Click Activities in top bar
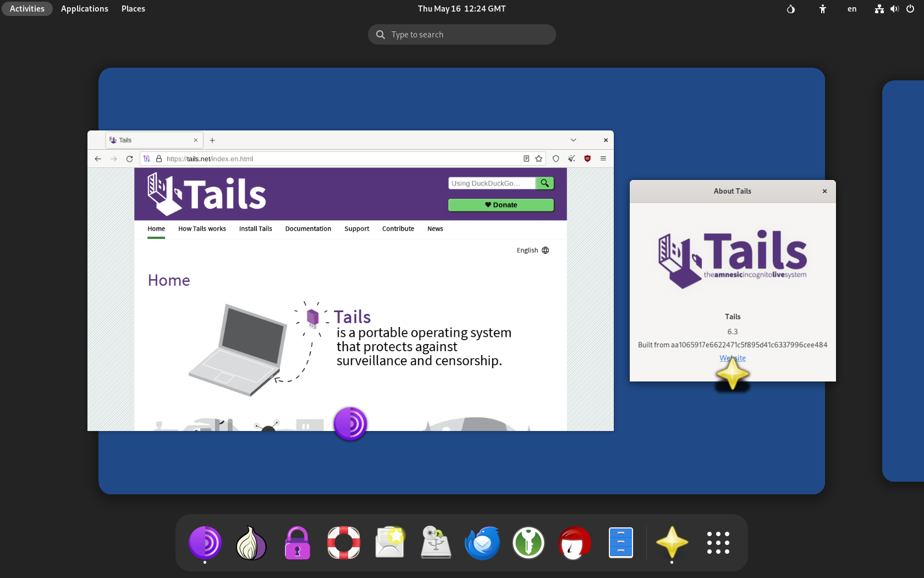 tap(27, 9)
